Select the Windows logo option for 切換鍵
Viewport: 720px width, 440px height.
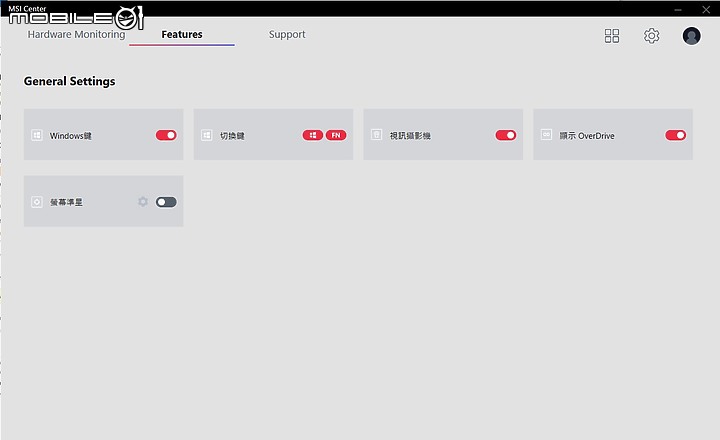pos(313,135)
